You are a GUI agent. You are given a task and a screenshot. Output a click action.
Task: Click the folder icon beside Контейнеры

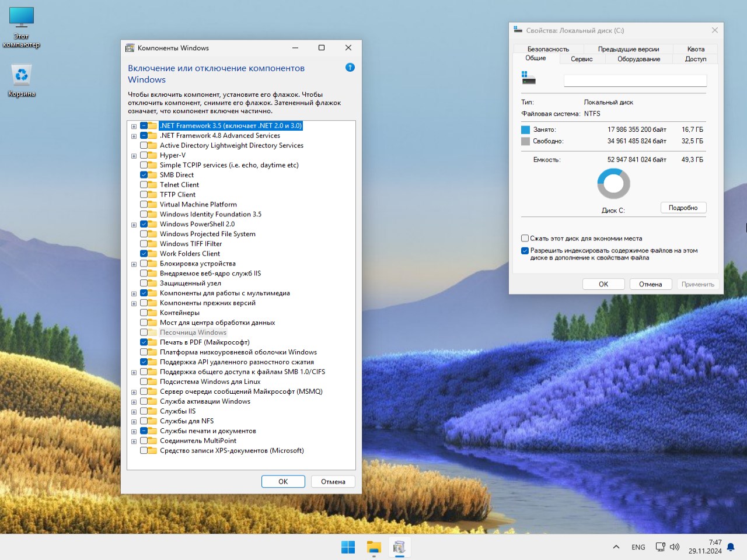153,313
